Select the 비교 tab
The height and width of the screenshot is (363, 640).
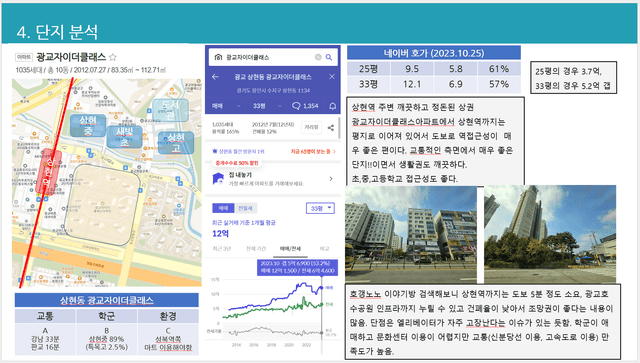point(324,249)
